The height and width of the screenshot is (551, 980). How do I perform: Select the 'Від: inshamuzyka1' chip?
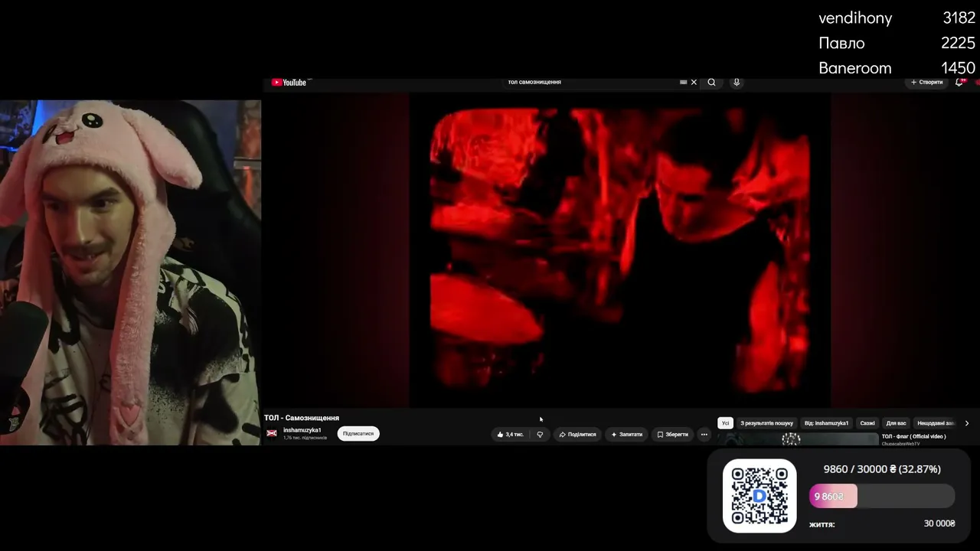[x=826, y=423]
